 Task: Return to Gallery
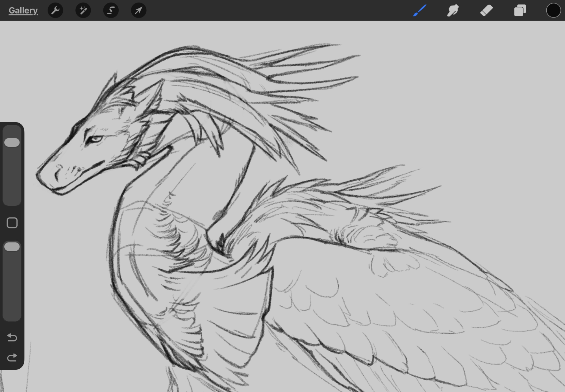pos(23,10)
